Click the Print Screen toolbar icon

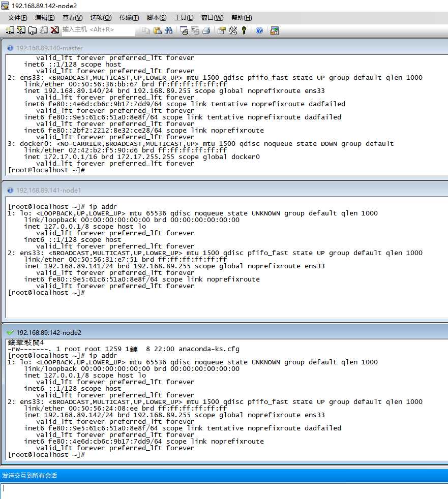tap(184, 30)
